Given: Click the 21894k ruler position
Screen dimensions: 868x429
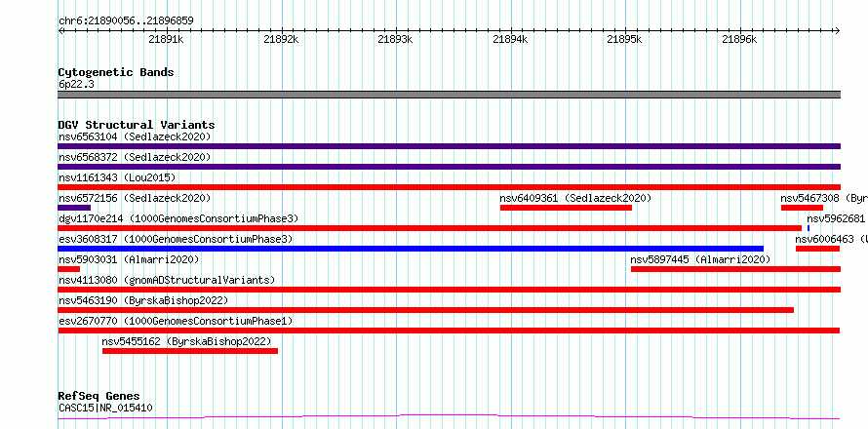Looking at the screenshot, I should click(x=510, y=39).
